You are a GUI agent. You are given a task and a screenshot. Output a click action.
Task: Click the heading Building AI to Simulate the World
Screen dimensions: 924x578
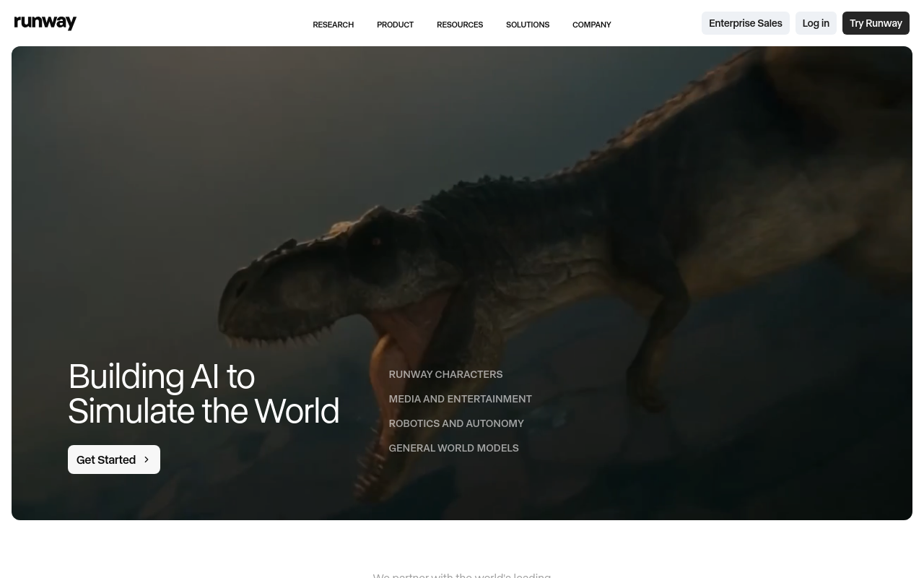pyautogui.click(x=204, y=393)
